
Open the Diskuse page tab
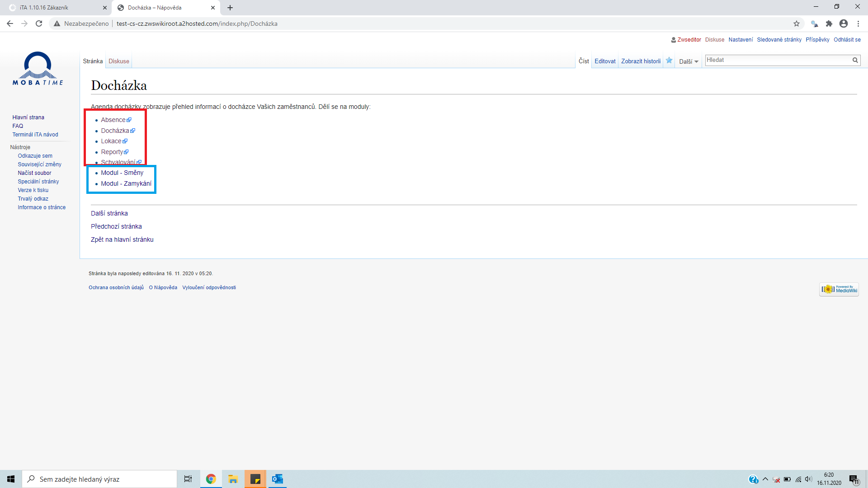coord(118,61)
